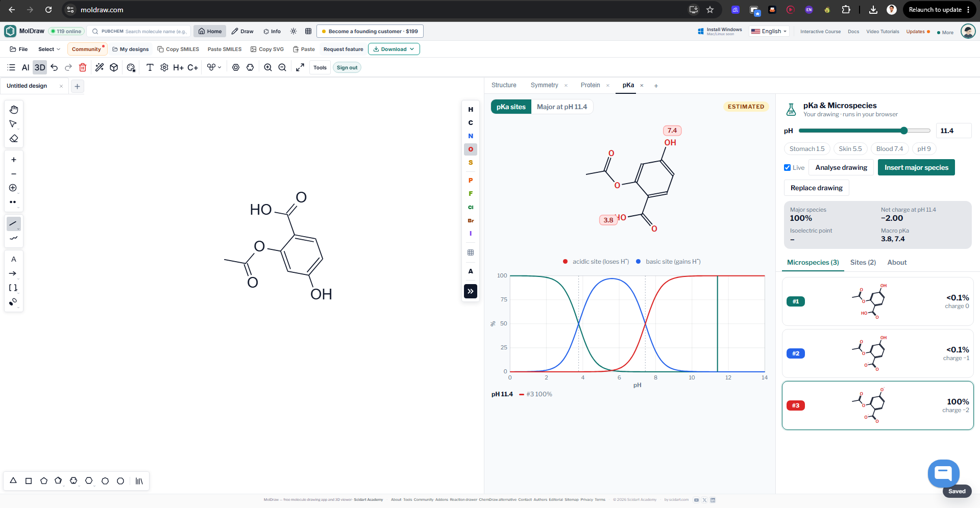980x508 pixels.
Task: Open the Sites (2) tab
Action: click(x=863, y=262)
